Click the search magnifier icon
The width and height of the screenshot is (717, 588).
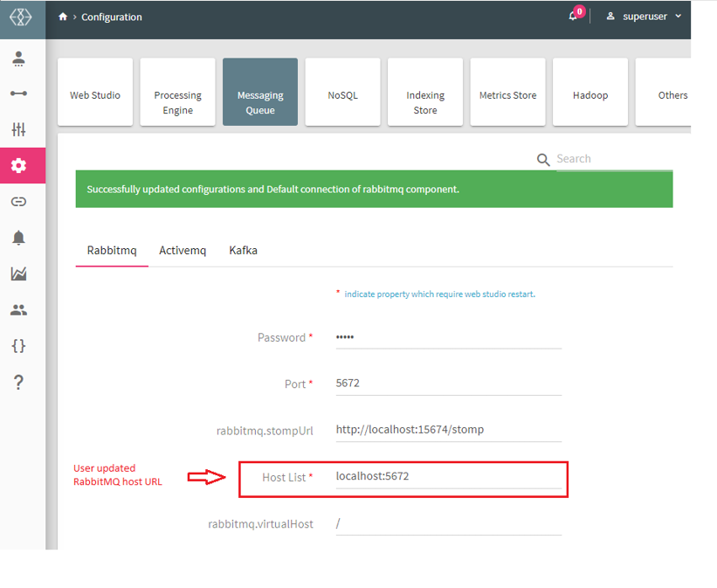[x=543, y=160]
